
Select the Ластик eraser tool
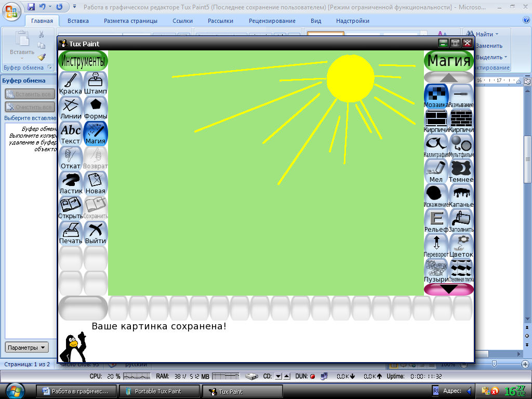[71, 183]
